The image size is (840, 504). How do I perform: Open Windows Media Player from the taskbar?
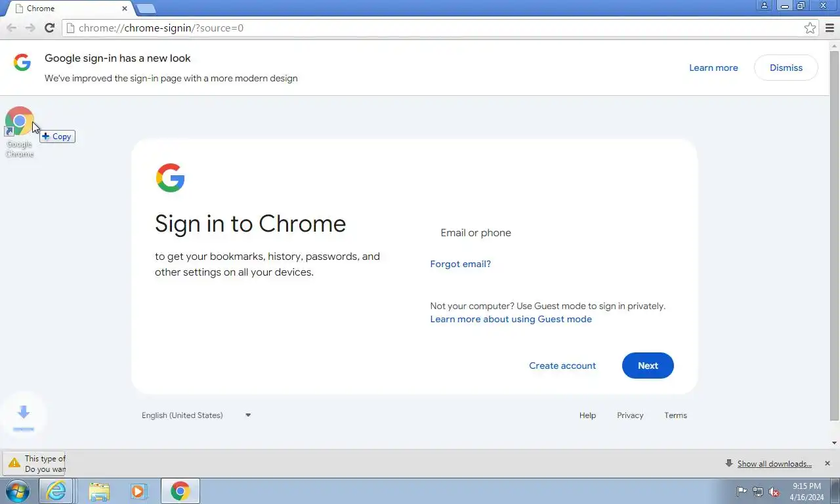(138, 491)
